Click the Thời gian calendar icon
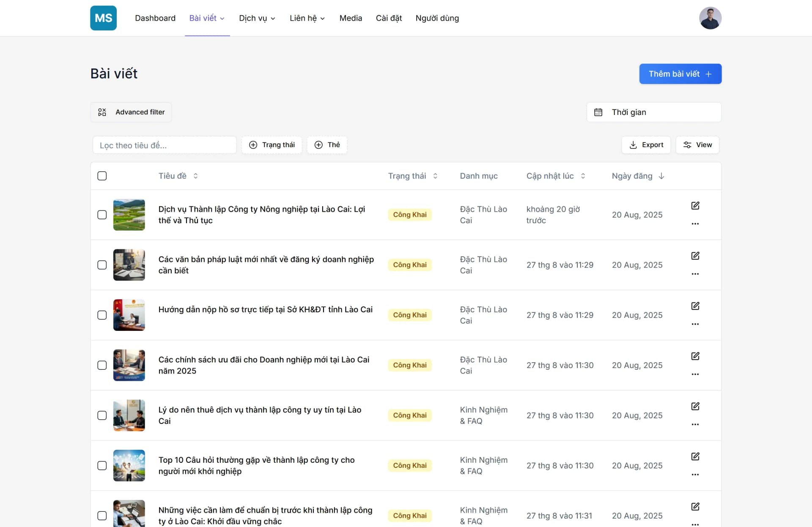This screenshot has width=812, height=527. (598, 112)
